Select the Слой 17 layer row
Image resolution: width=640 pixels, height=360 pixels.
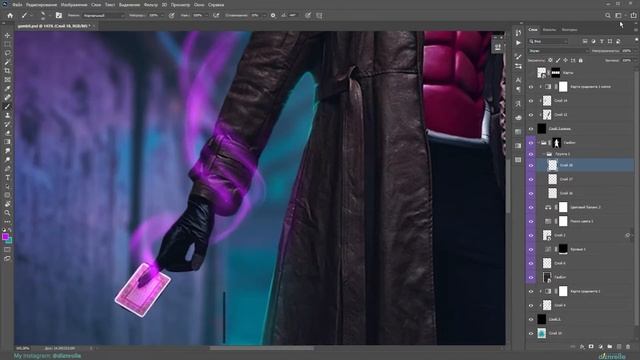coord(585,179)
